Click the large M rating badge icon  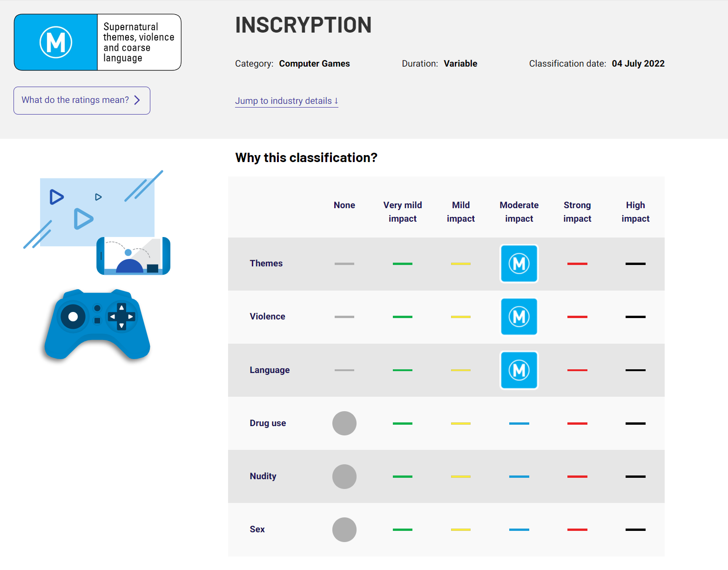point(56,42)
